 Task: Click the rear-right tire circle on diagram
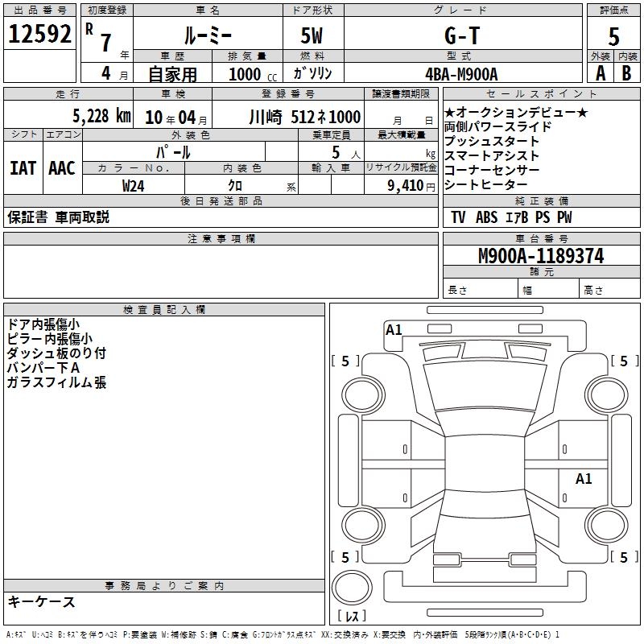coord(607,526)
